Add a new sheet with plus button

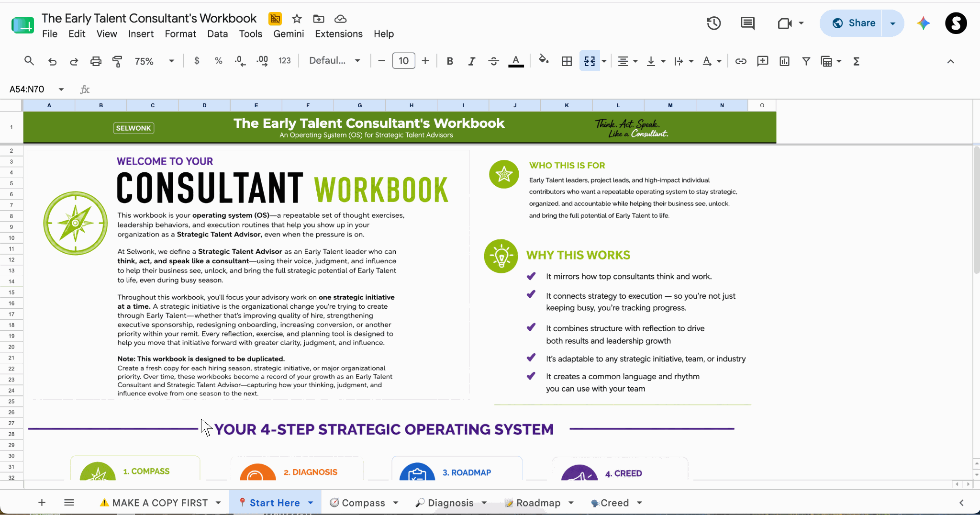click(42, 503)
